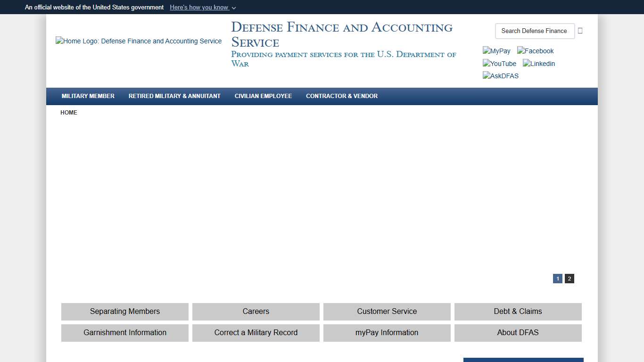
Task: Click Garnishment Information
Action: 124,333
